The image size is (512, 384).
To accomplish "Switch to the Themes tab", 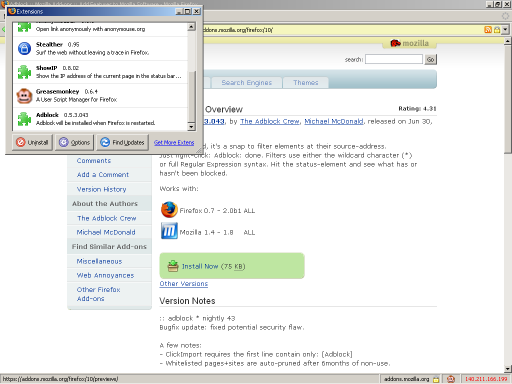I will tap(306, 83).
